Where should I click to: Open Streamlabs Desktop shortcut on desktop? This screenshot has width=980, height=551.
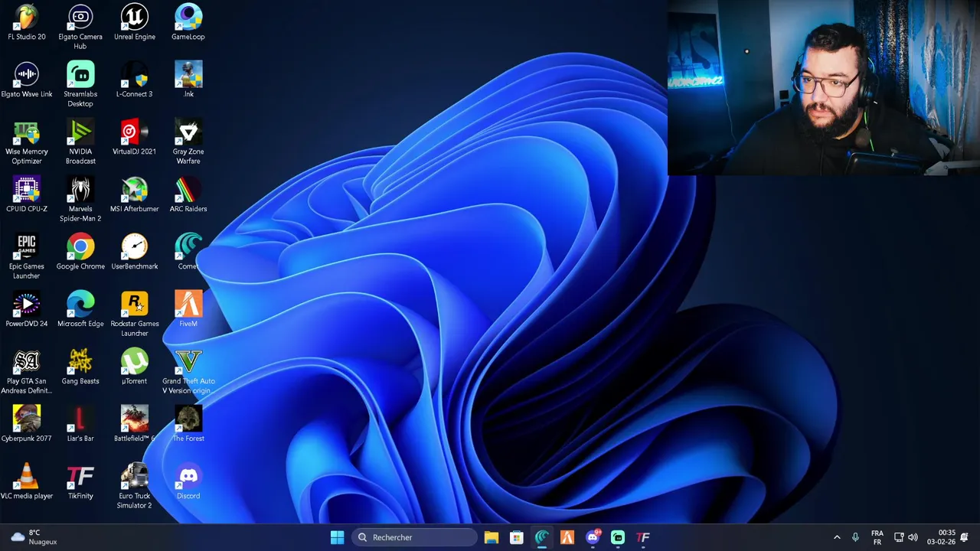(x=80, y=84)
